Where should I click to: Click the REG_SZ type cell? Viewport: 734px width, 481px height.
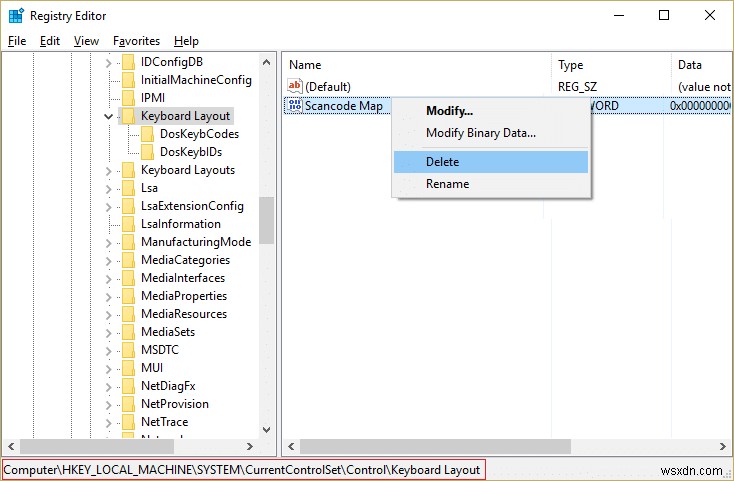(x=577, y=87)
